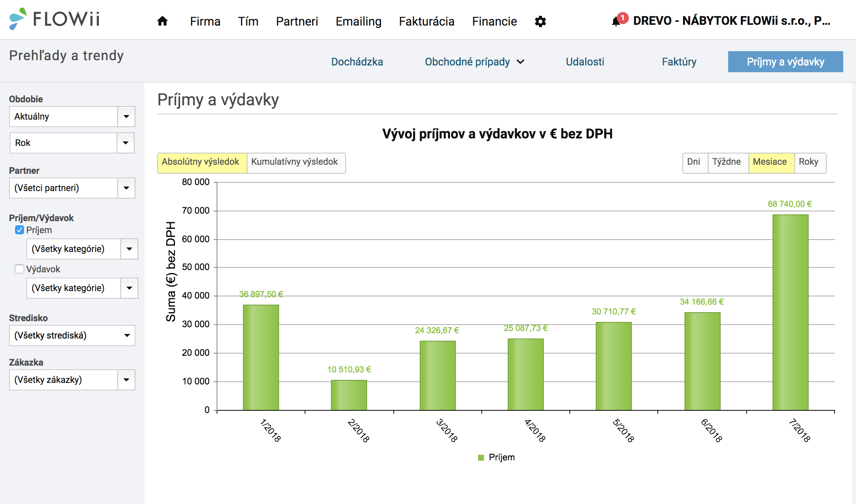This screenshot has width=856, height=504.
Task: Open the Partneri menu
Action: (297, 21)
